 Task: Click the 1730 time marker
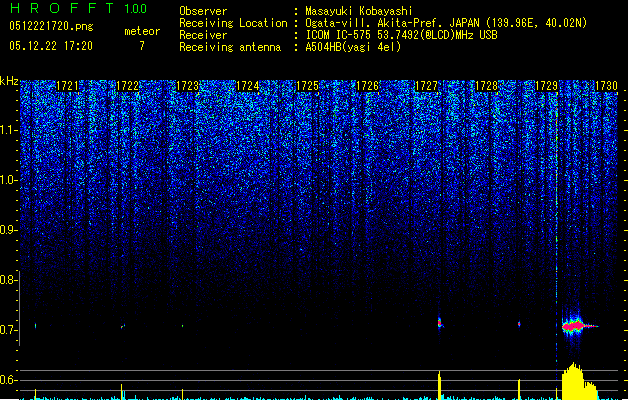click(x=606, y=86)
